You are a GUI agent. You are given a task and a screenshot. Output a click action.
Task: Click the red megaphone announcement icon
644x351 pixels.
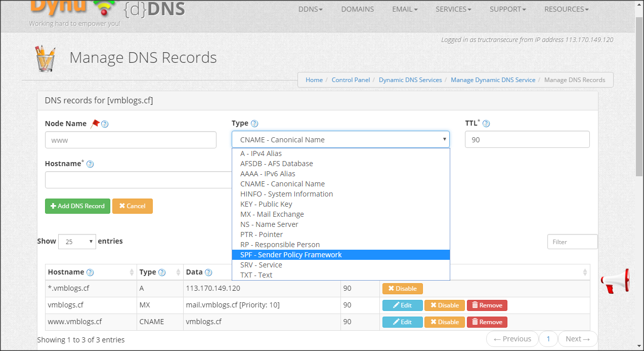click(x=615, y=281)
